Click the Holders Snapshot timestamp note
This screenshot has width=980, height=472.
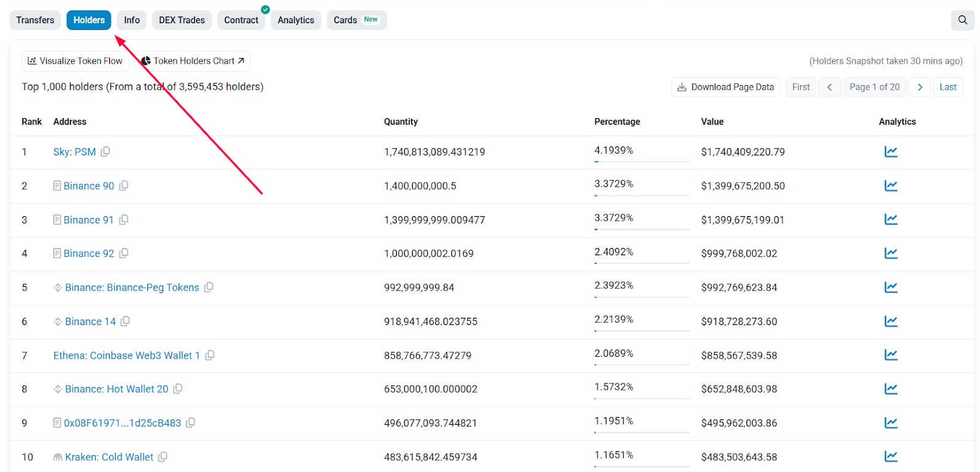886,61
